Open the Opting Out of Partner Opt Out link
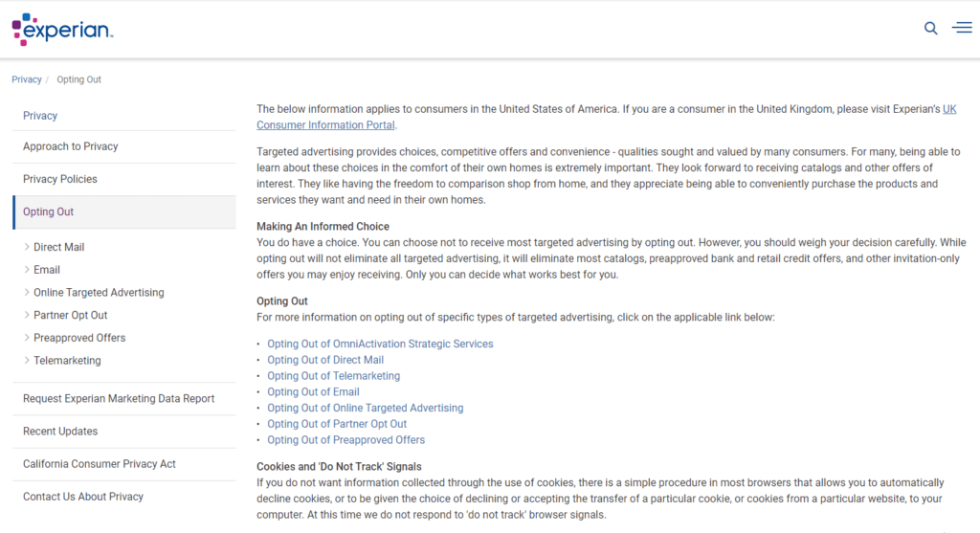Viewport: 980px width, 533px height. [x=337, y=424]
